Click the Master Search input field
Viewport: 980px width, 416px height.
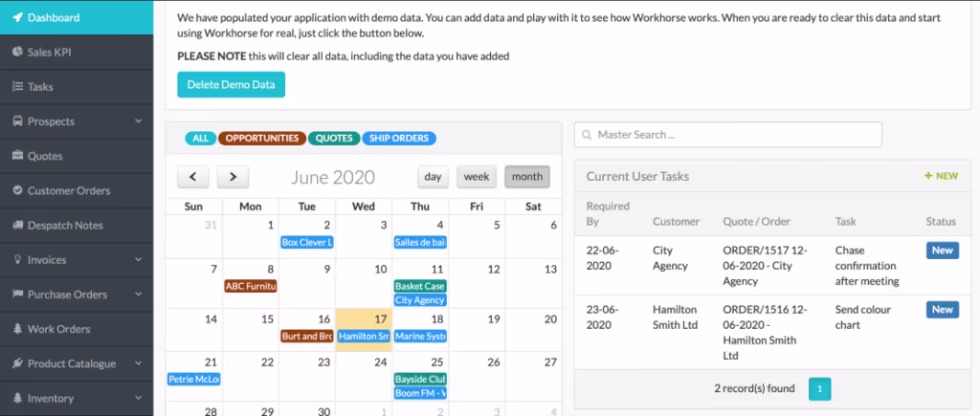pos(728,135)
